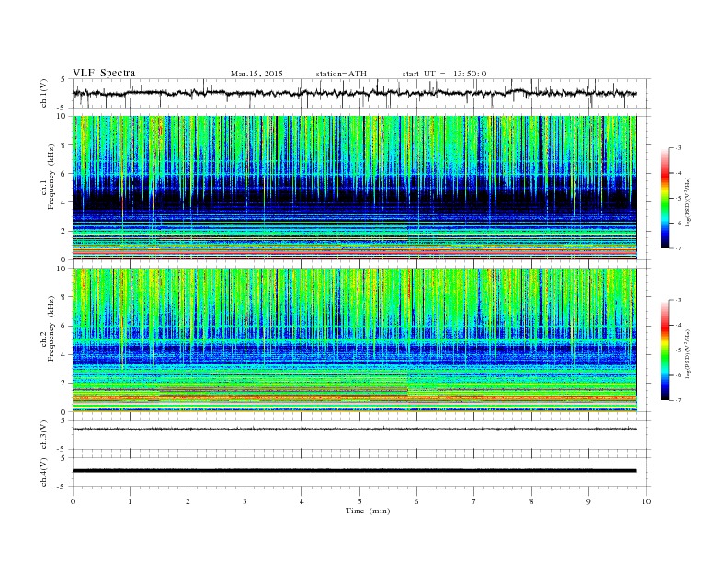
Task: Click the ch.2 "Frequency (kHz)" axis label
Action: click(51, 328)
